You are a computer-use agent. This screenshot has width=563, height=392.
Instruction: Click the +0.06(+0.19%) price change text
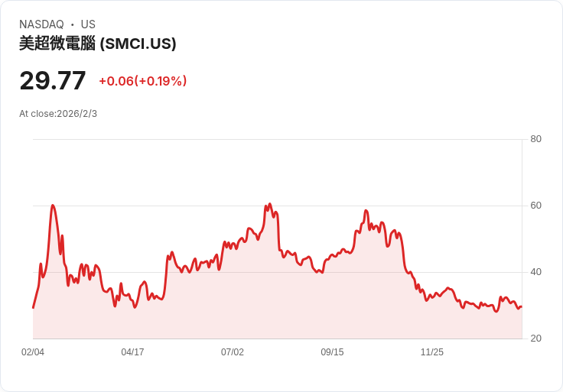pyautogui.click(x=143, y=81)
